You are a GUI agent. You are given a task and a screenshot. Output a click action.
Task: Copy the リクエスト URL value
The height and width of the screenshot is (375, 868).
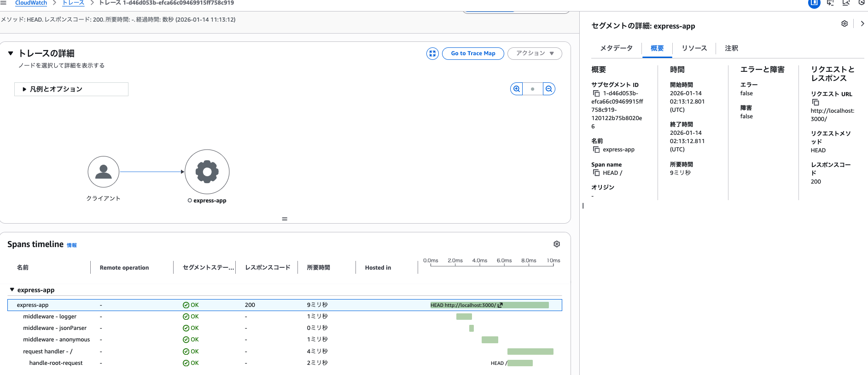(x=816, y=103)
